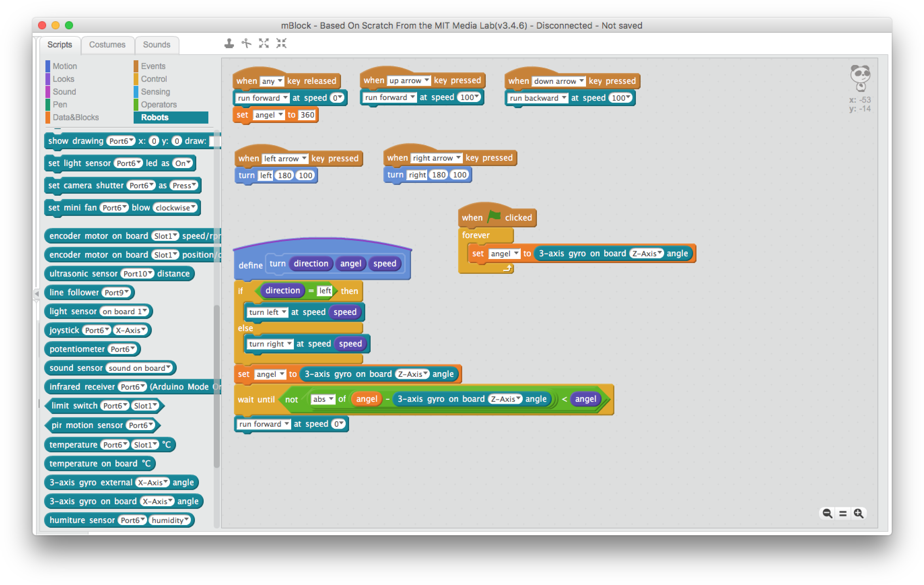Zoom in on the scripts area
This screenshot has width=924, height=585.
click(858, 513)
